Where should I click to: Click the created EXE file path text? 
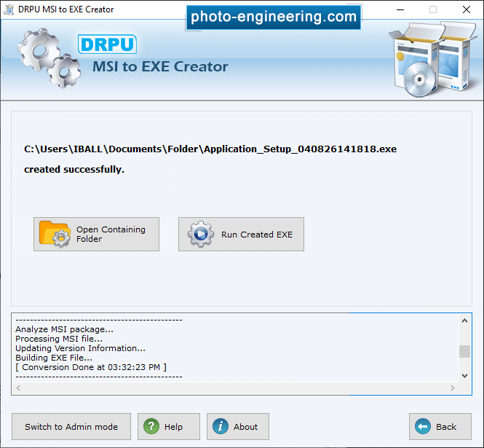click(210, 149)
